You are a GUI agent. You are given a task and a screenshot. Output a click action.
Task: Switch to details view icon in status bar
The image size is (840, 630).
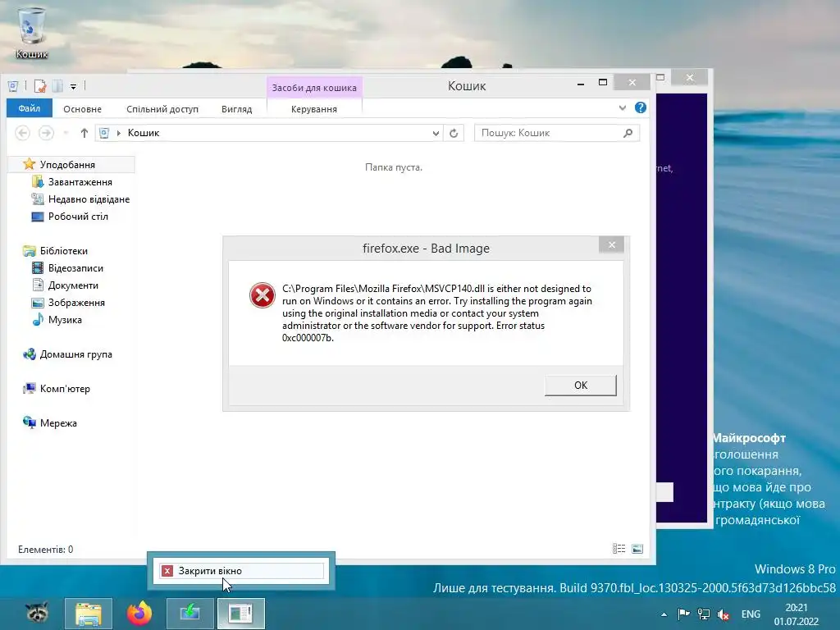pos(619,548)
